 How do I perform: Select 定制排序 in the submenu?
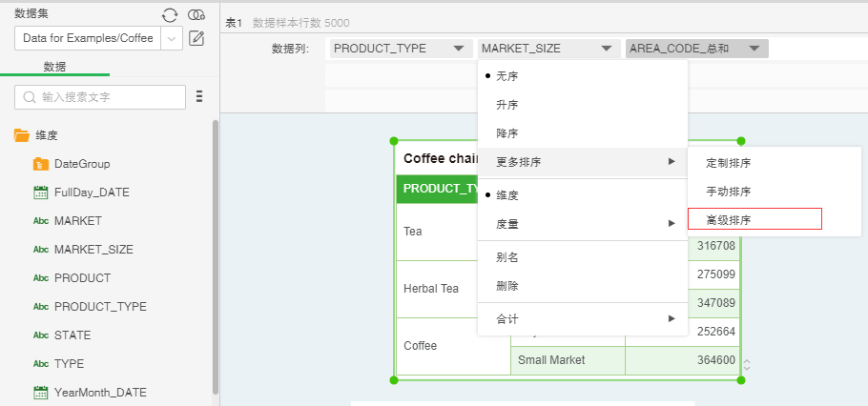point(729,163)
